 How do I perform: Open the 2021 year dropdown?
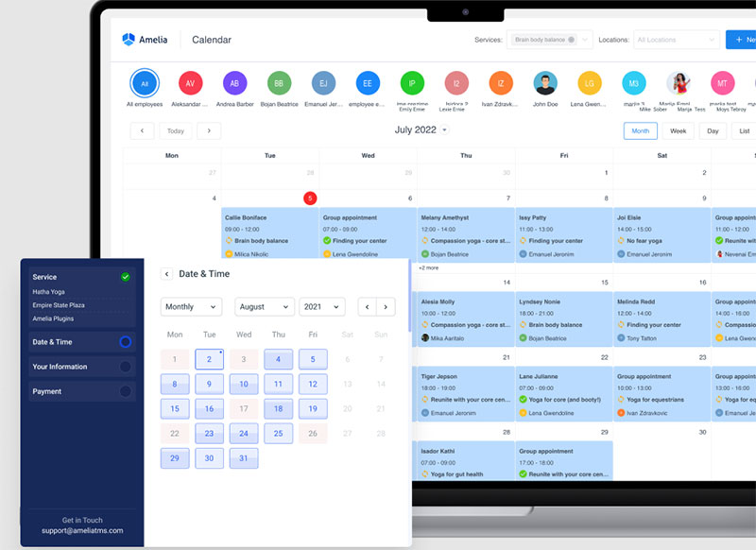[322, 306]
